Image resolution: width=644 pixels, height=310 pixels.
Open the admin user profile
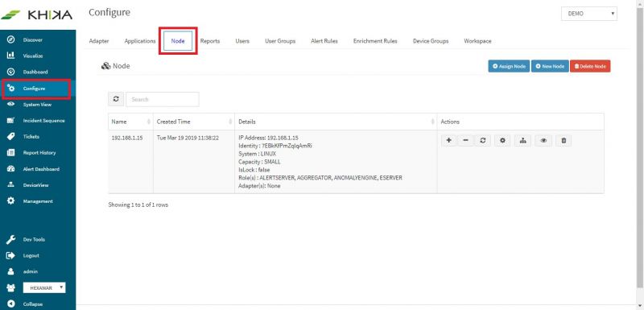[31, 271]
